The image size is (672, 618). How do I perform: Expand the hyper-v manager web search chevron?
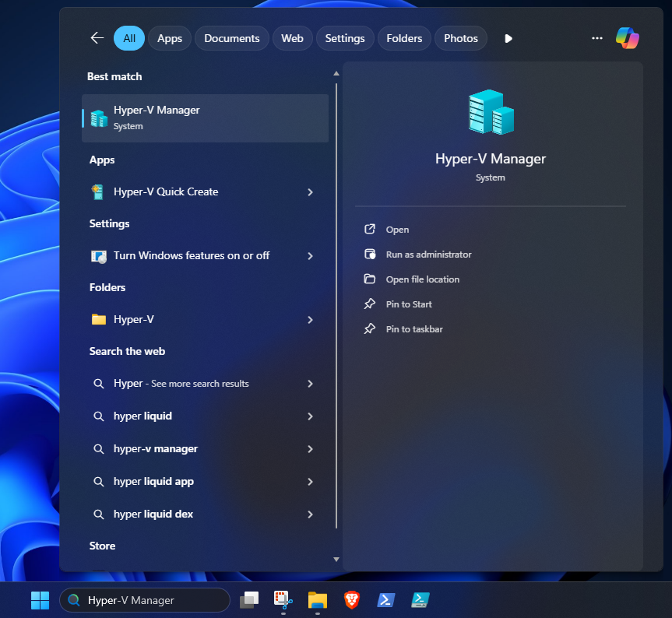tap(310, 448)
